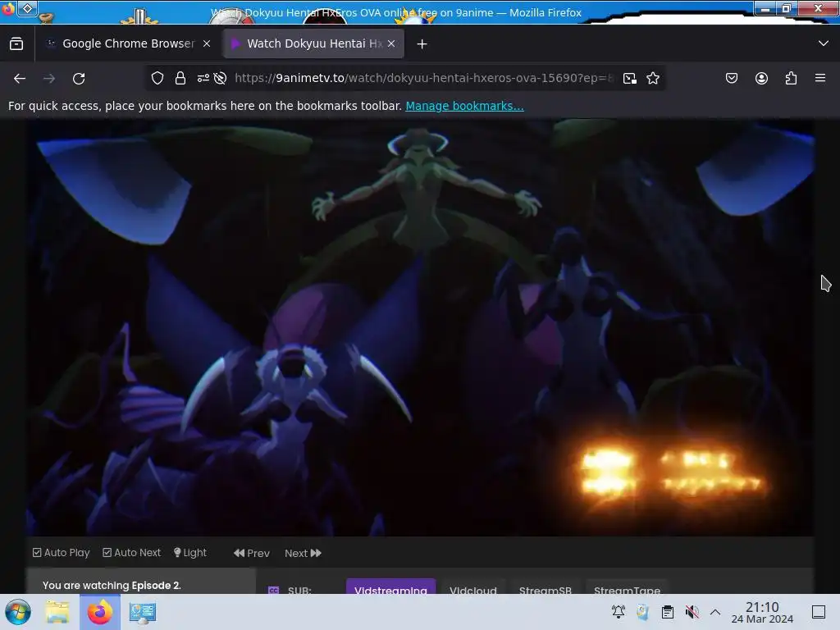Open the clipboard tray icon

668,612
